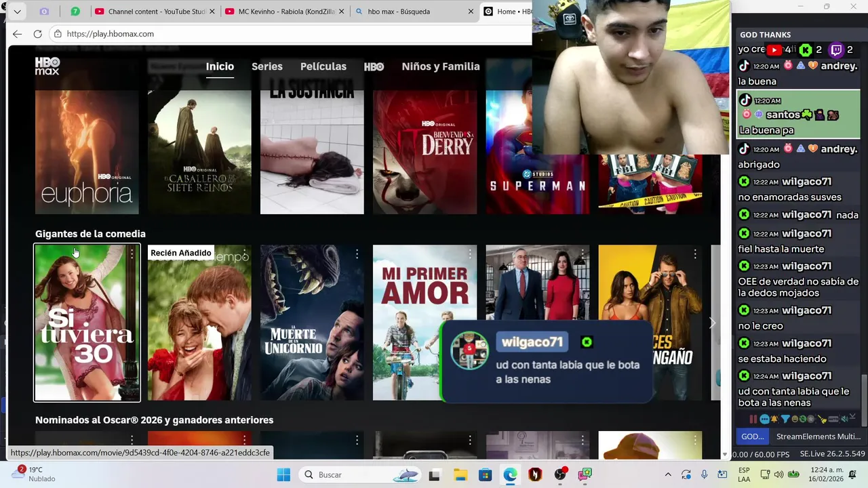Open File Explorer from taskbar
Viewport: 868px width, 488px height.
click(x=460, y=474)
